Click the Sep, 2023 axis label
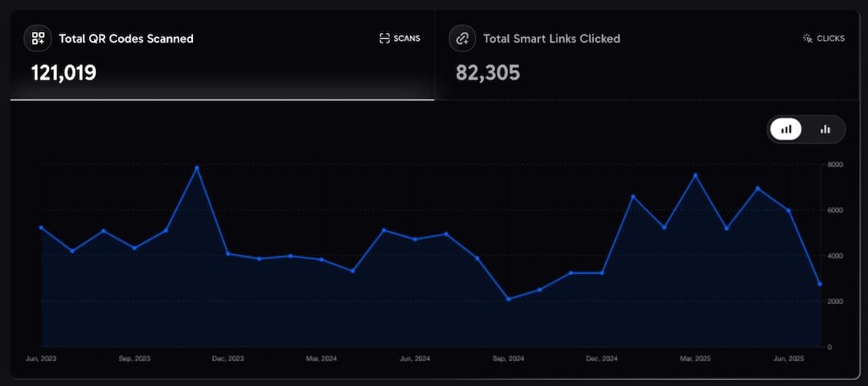 pos(134,359)
